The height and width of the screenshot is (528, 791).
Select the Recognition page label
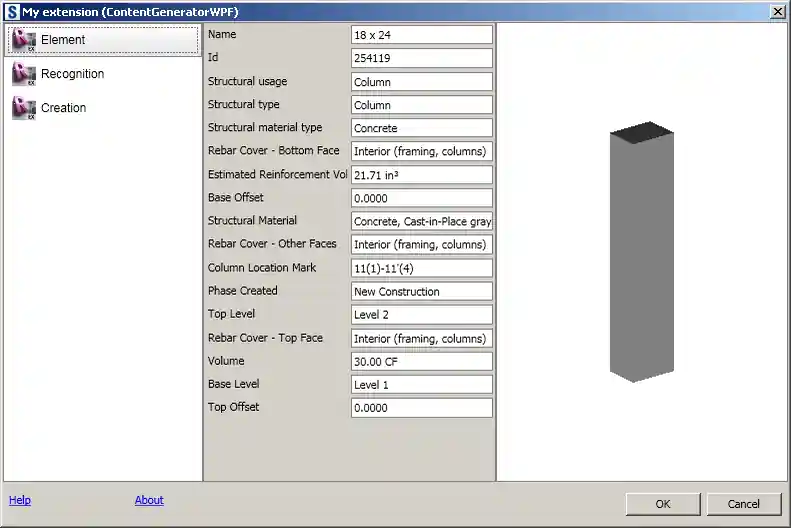72,74
